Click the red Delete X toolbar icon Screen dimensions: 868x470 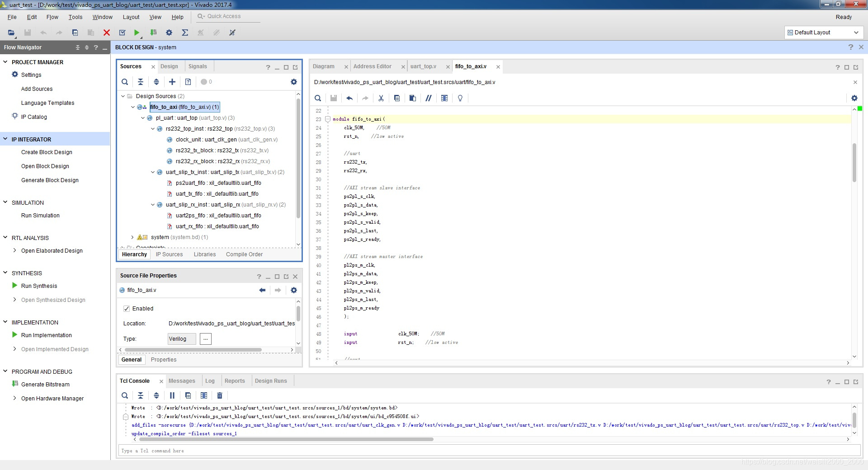point(107,33)
